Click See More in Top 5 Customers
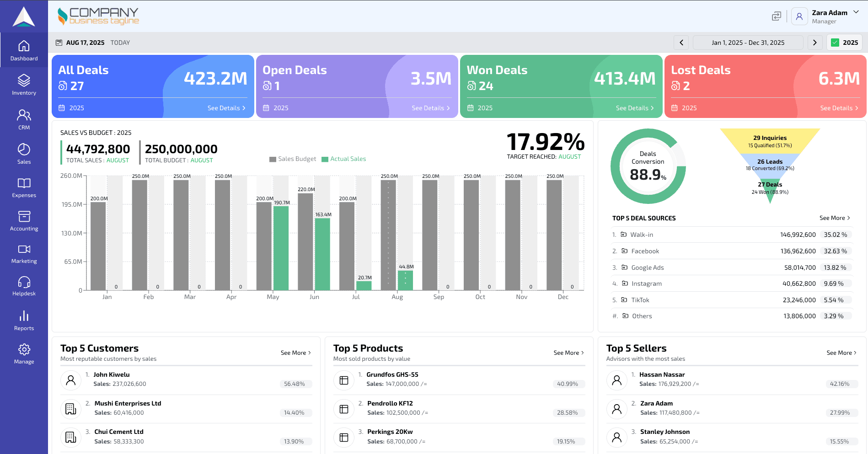Screen dimensions: 868x454 click(295, 353)
